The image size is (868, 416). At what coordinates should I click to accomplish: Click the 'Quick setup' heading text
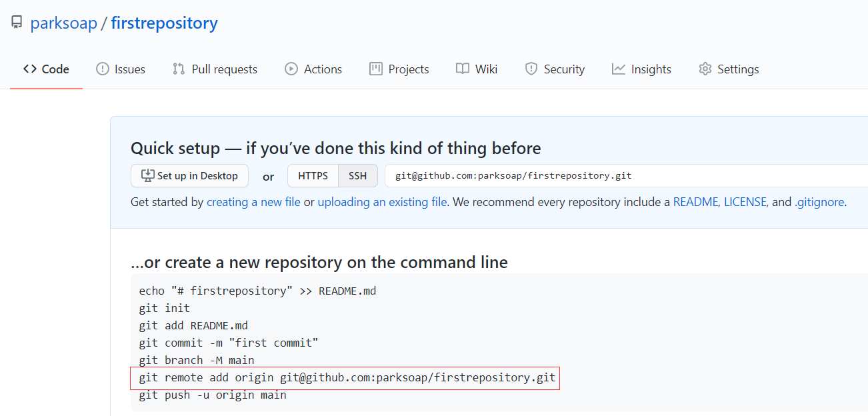pyautogui.click(x=336, y=148)
